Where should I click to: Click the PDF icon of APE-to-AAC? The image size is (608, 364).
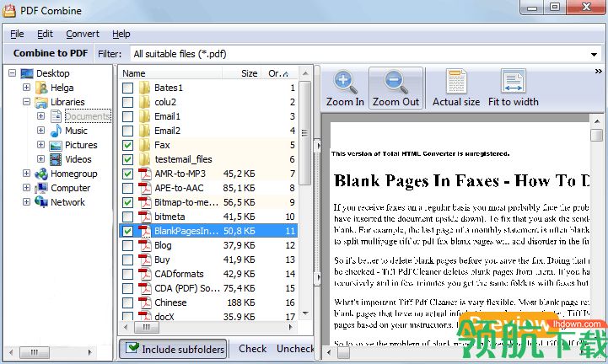[x=145, y=188]
